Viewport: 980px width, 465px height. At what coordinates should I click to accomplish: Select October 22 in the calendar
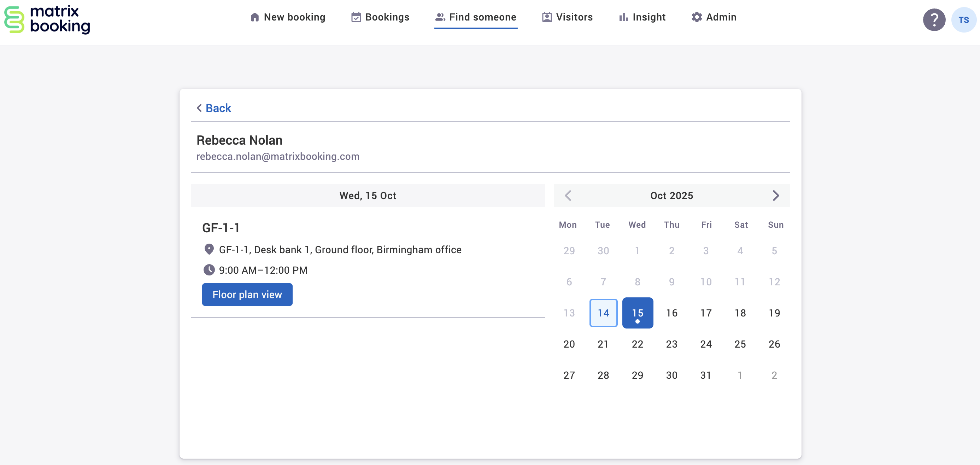(637, 344)
